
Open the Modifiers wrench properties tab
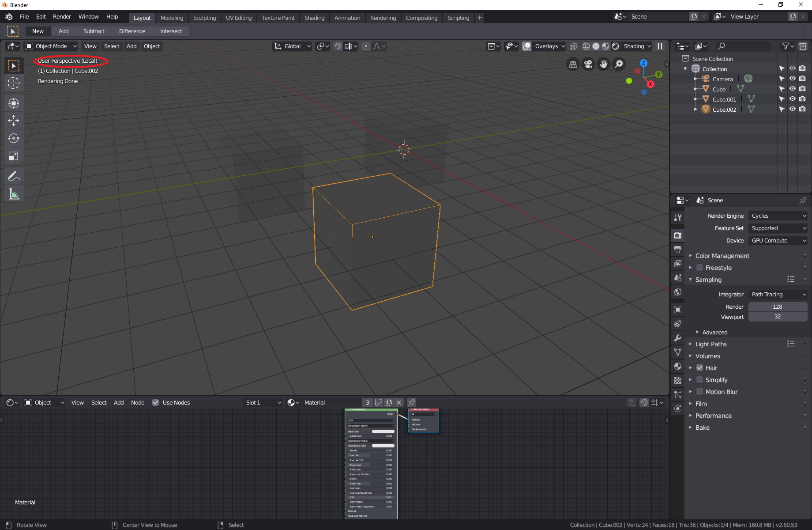[x=678, y=338]
